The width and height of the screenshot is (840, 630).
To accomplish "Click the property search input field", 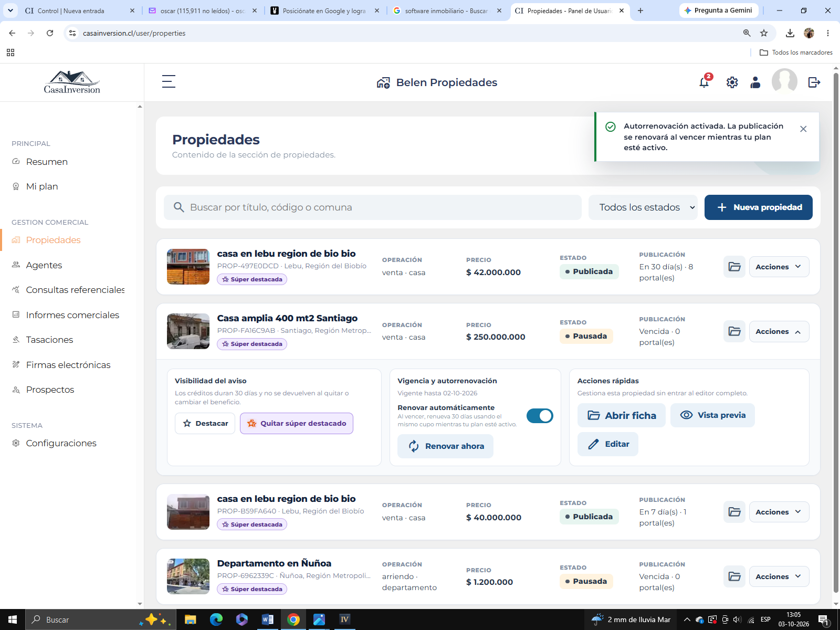I will coord(373,207).
